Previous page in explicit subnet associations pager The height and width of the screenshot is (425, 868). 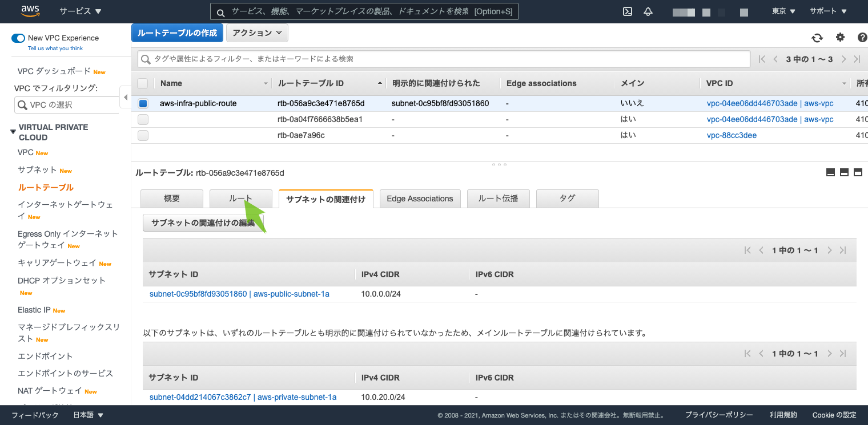point(761,250)
